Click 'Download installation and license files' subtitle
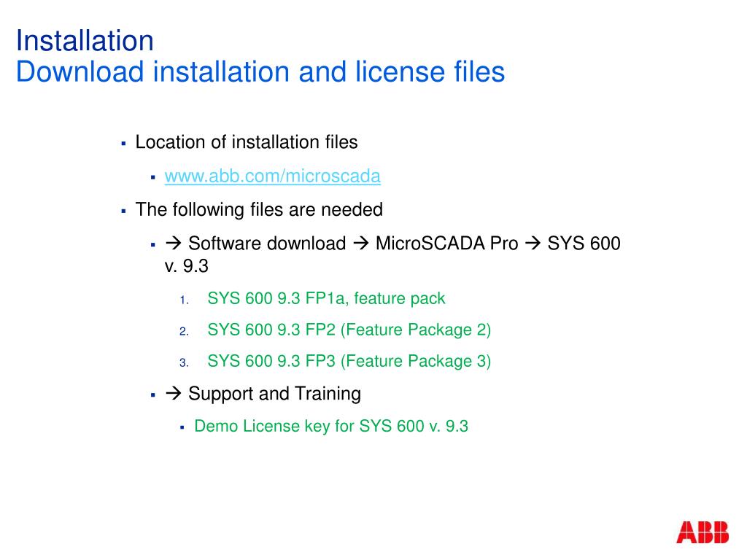The height and width of the screenshot is (560, 747). pyautogui.click(x=260, y=72)
